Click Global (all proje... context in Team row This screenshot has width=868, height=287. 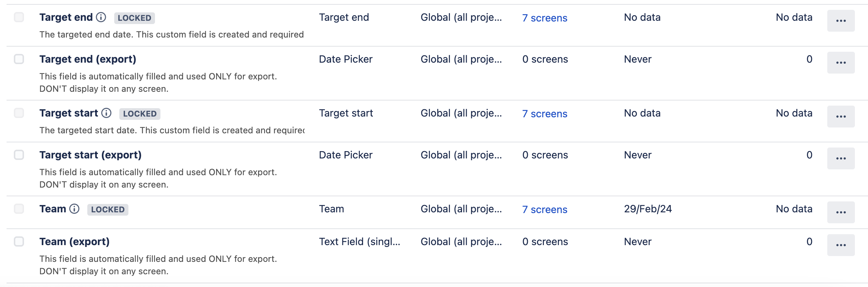[461, 209]
